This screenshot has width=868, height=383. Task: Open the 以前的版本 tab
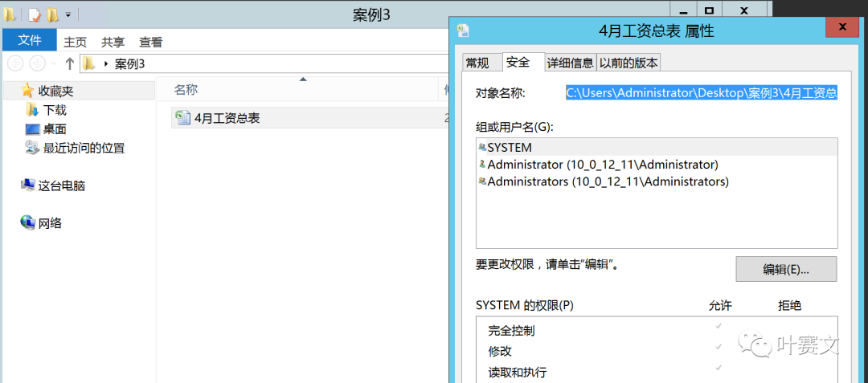[628, 63]
